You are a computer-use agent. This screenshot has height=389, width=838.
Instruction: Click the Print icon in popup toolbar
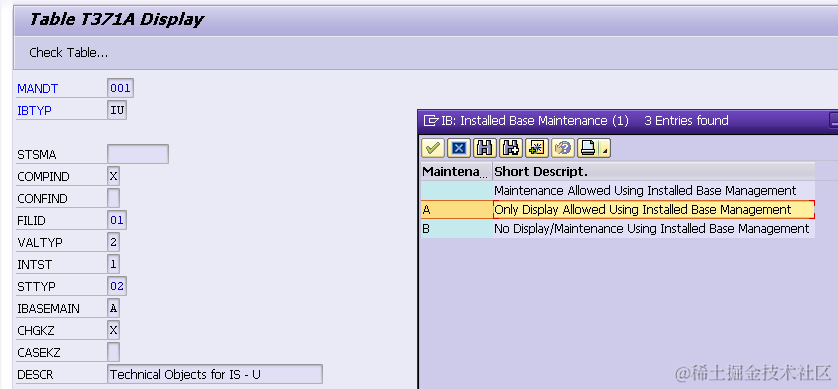coord(588,148)
